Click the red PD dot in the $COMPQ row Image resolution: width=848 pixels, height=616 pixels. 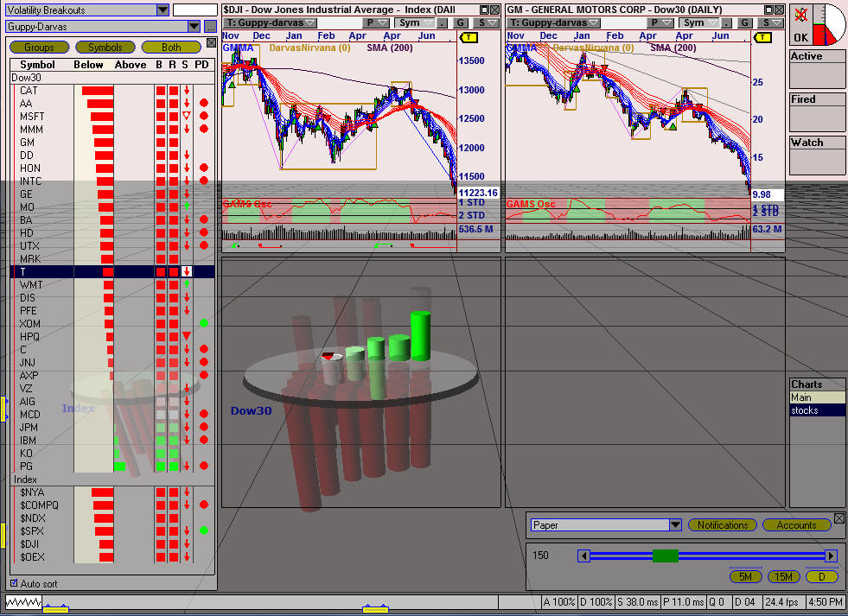[204, 505]
